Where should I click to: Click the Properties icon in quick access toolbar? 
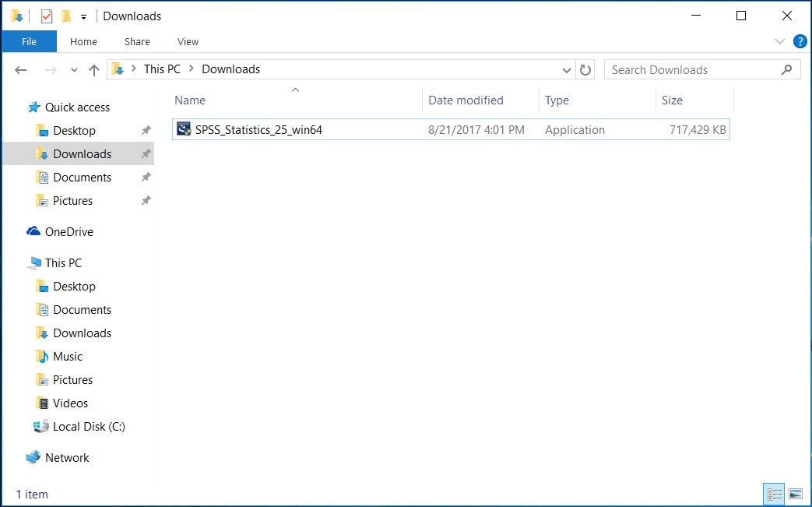[47, 16]
